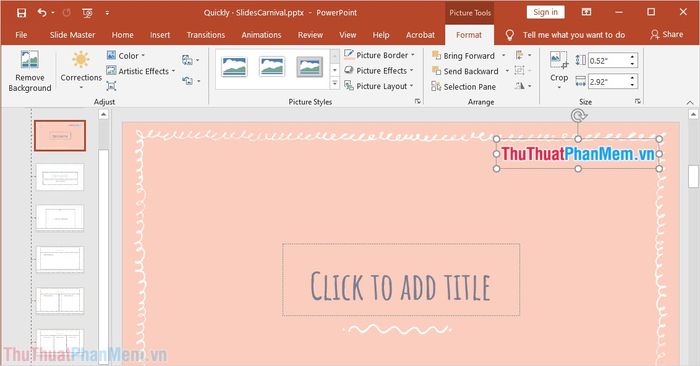Click the Color picture icon

(x=111, y=55)
